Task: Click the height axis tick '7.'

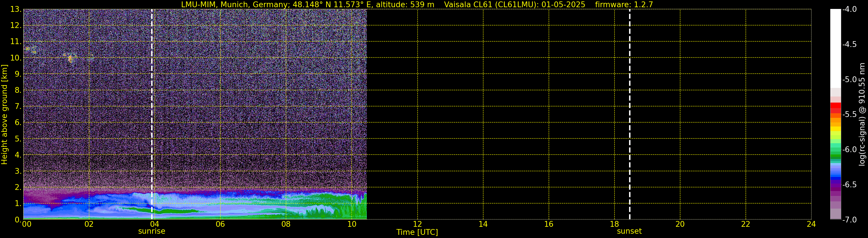Action: pos(18,107)
